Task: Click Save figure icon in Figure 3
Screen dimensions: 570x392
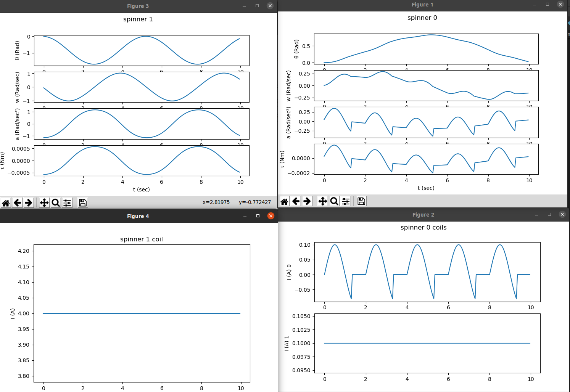Action: point(83,202)
